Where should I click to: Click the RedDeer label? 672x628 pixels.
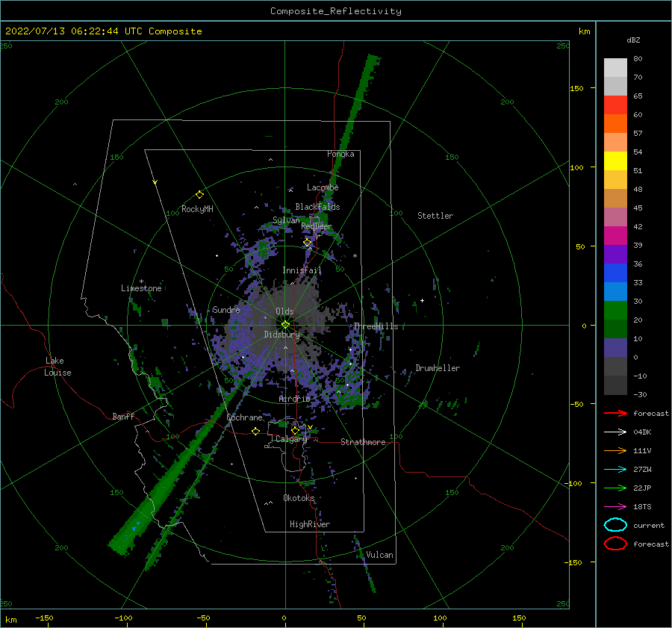[317, 226]
